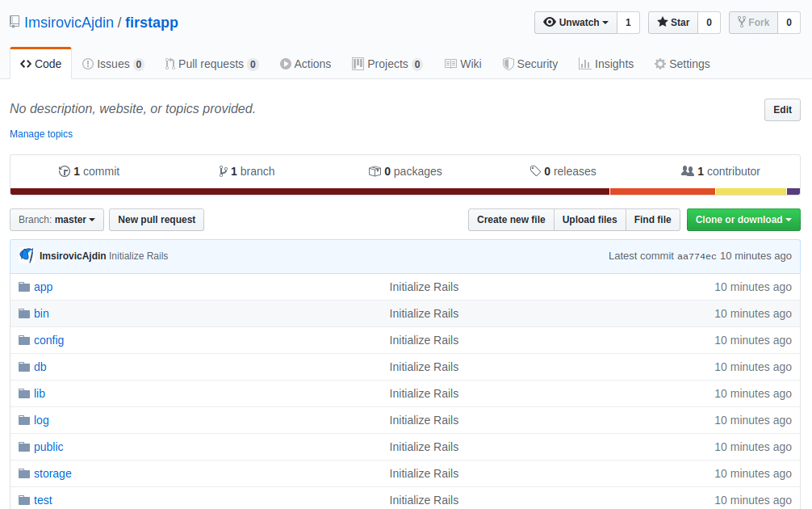Open the storage folder
Viewport: 812px width, 509px height.
52,473
